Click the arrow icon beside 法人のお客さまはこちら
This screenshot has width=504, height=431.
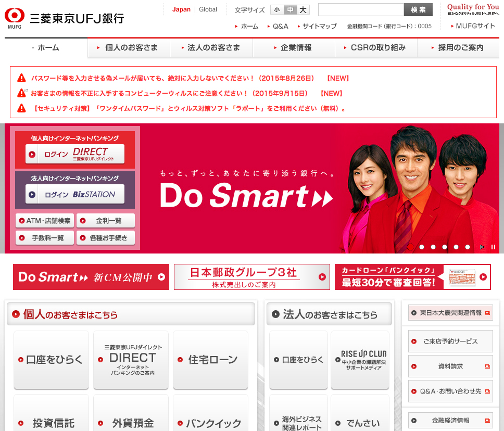click(x=275, y=314)
